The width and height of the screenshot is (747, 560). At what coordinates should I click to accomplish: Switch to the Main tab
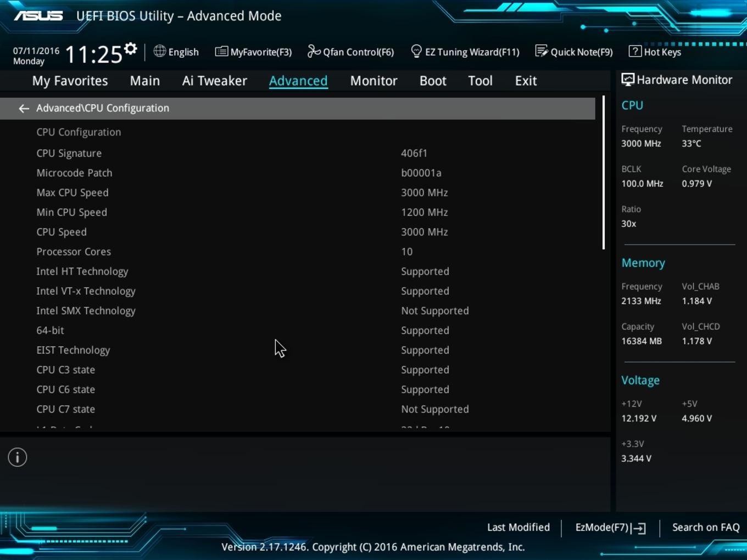coord(145,81)
